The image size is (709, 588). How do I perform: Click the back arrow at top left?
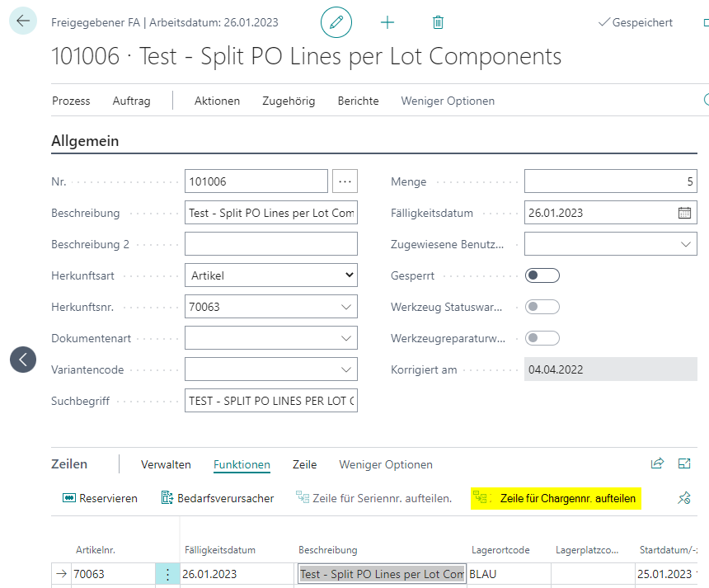(x=22, y=21)
